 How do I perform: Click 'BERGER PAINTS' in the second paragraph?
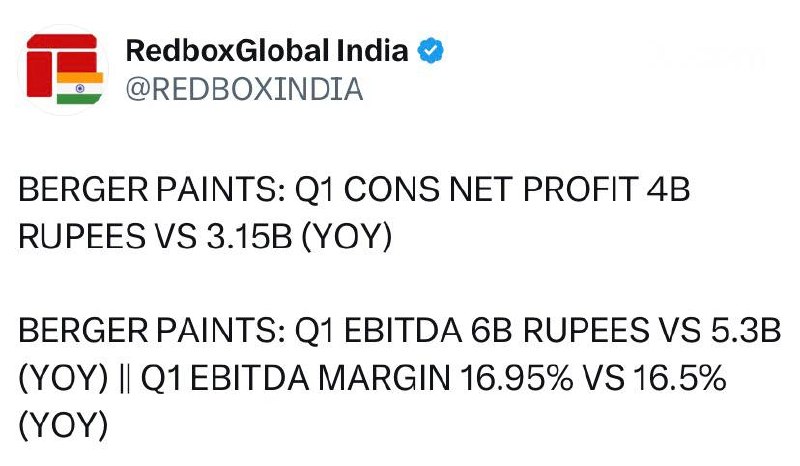click(152, 331)
